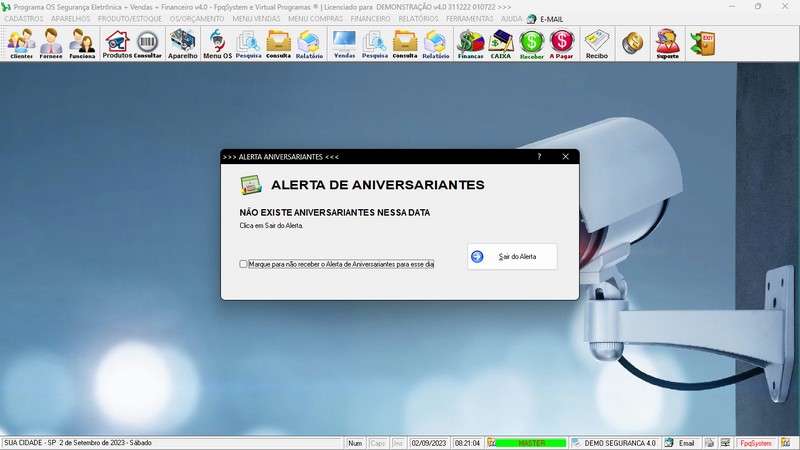Click Consulta icon in the Vendas group
Image resolution: width=800 pixels, height=450 pixels.
[405, 44]
